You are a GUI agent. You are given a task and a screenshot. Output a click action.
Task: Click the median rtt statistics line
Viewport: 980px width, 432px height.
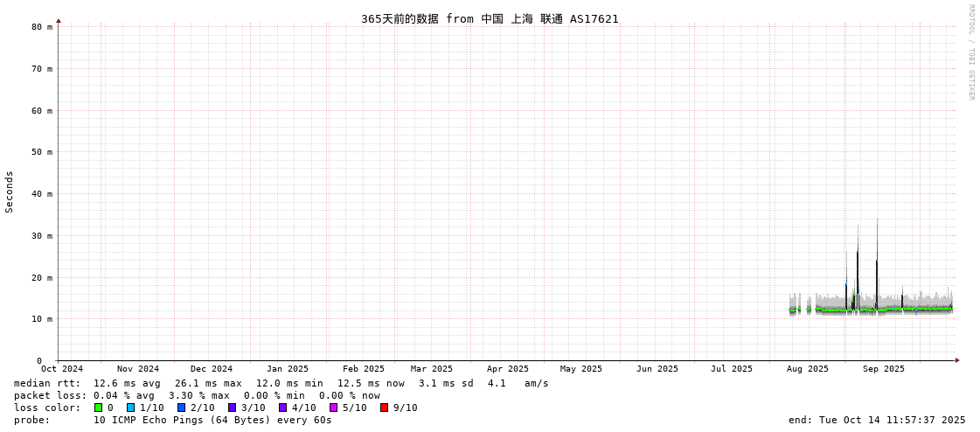point(281,383)
